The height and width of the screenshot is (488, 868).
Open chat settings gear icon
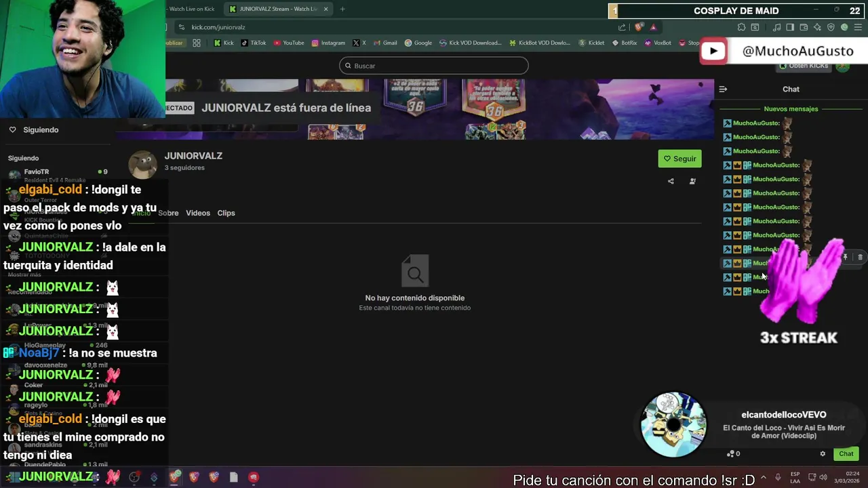click(823, 453)
